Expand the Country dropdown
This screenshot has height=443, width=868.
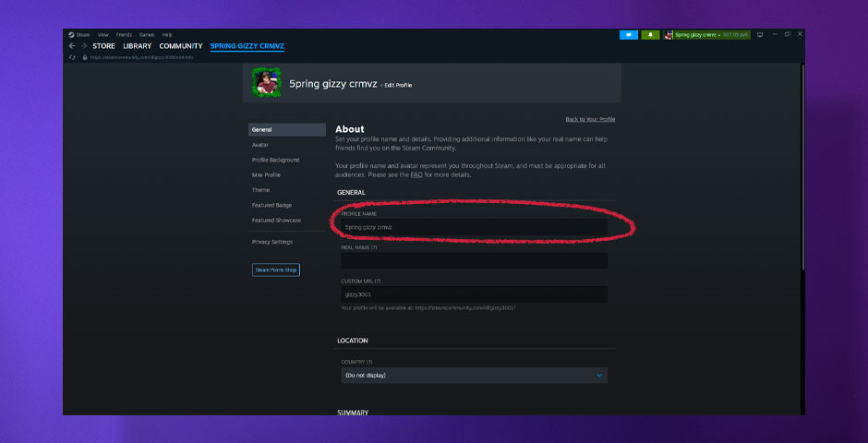(474, 376)
